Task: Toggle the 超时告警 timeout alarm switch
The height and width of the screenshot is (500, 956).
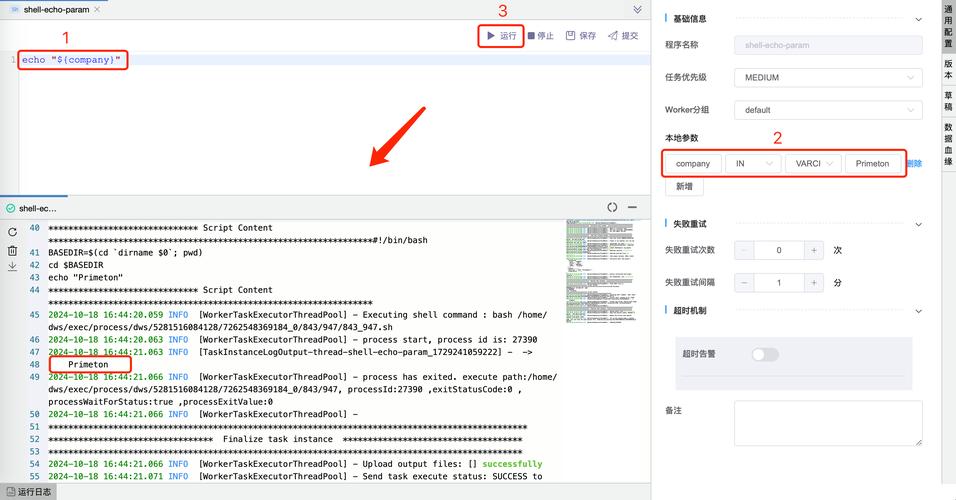Action: coord(764,354)
